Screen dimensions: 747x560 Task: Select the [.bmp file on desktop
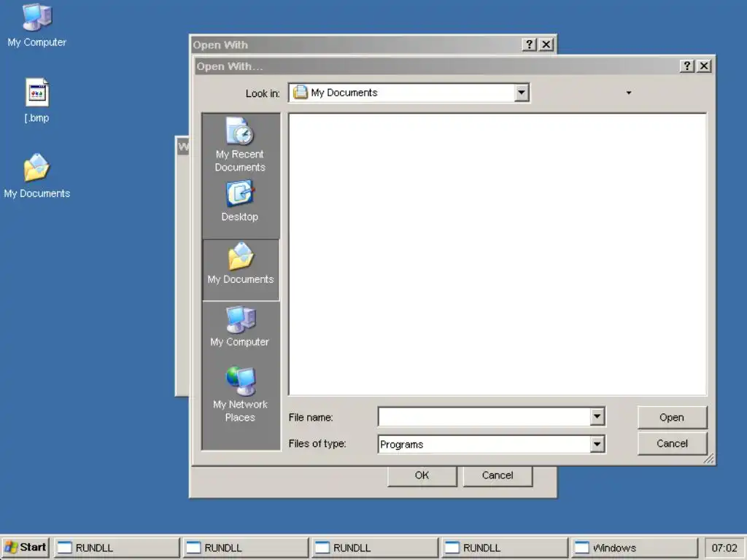(x=36, y=101)
